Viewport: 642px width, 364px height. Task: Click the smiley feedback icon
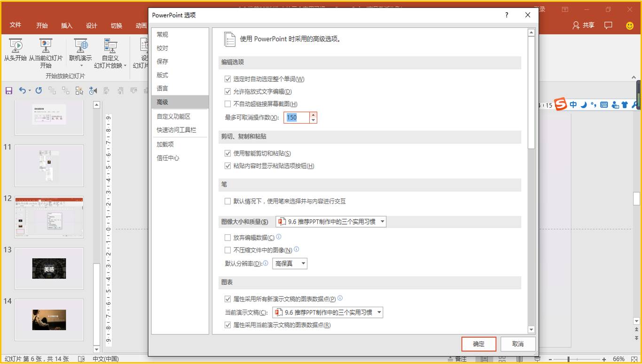tap(630, 25)
